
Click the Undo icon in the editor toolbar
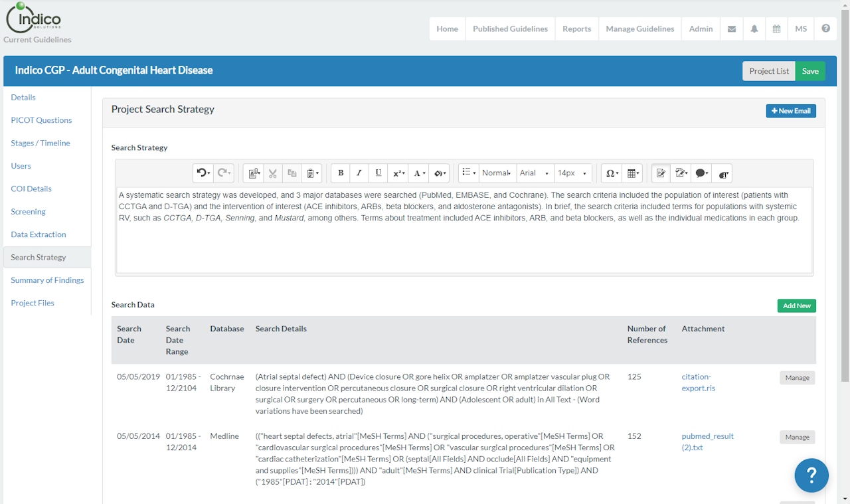click(203, 173)
